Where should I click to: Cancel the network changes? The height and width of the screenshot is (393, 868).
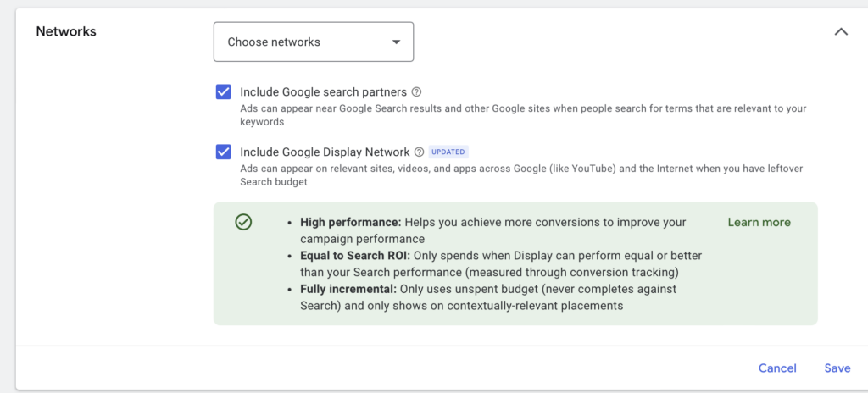(x=777, y=368)
